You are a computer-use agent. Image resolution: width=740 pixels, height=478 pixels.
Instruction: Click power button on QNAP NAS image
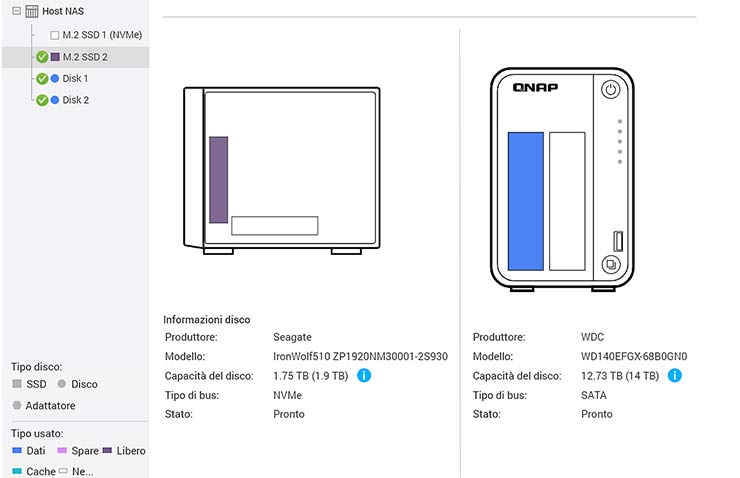[x=610, y=90]
